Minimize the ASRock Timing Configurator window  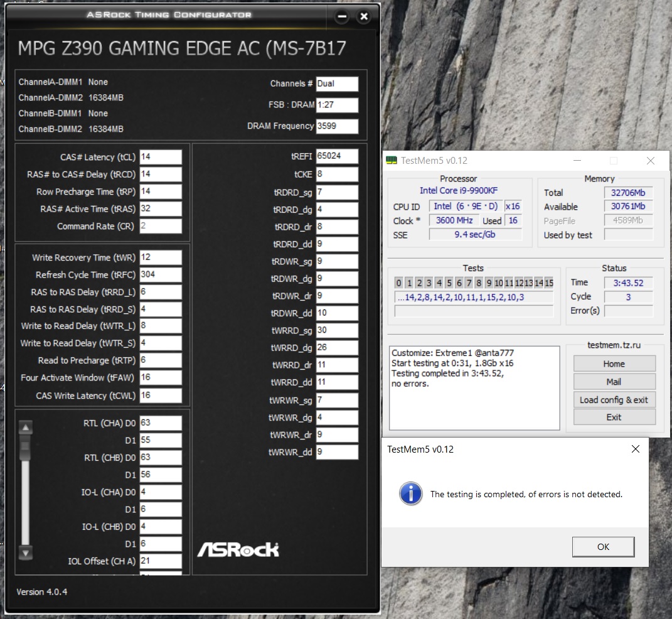pyautogui.click(x=341, y=17)
